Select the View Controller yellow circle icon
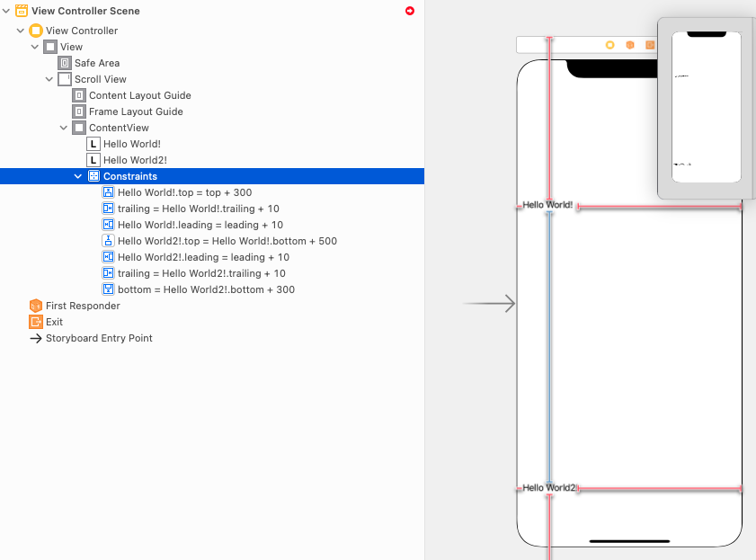Screen dimensions: 756x560 coord(36,31)
